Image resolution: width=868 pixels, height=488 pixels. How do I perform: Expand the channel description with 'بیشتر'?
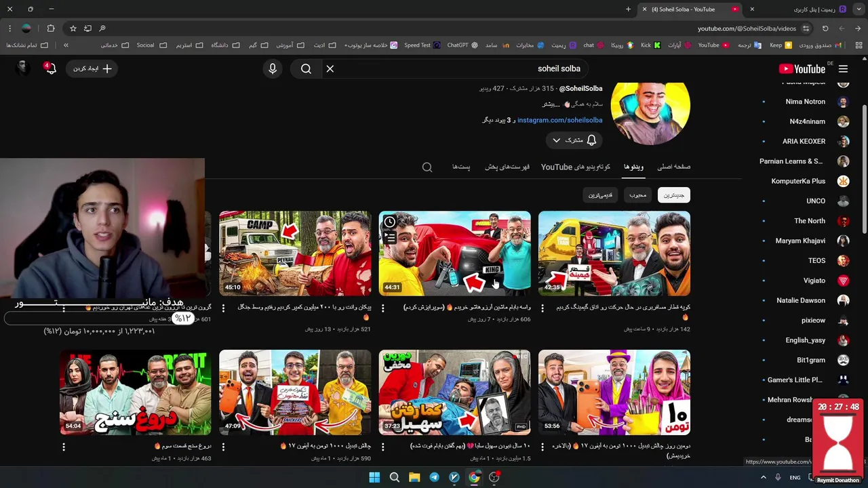(x=551, y=104)
